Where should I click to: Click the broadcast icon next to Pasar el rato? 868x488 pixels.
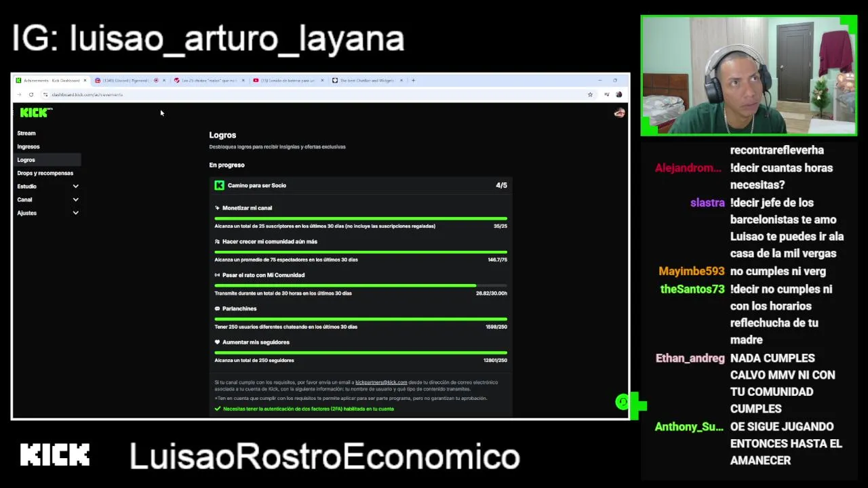(x=217, y=275)
